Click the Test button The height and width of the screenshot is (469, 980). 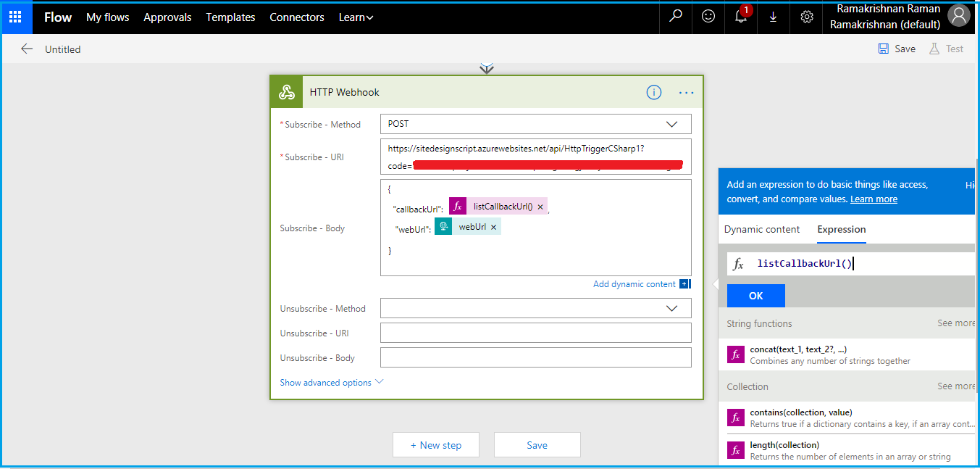click(947, 49)
